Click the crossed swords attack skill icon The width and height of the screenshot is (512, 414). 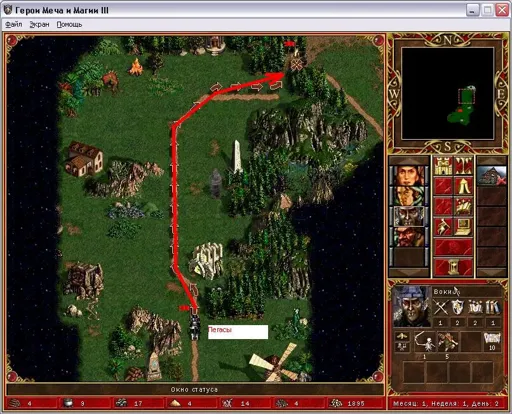click(441, 308)
